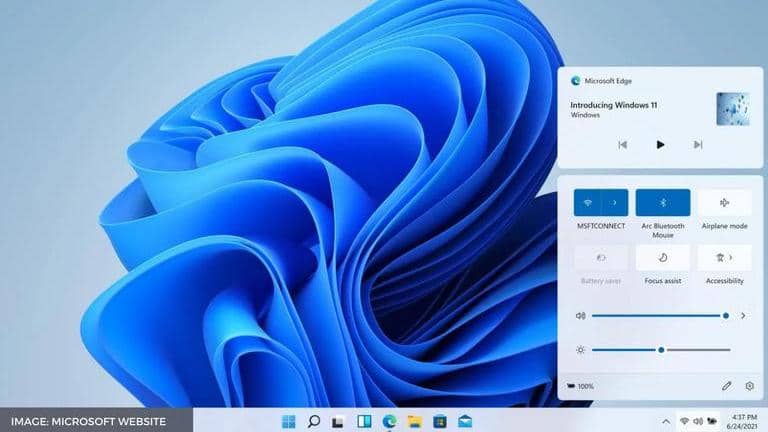Toggle Wi-Fi off for MSFTCONNECT

587,202
